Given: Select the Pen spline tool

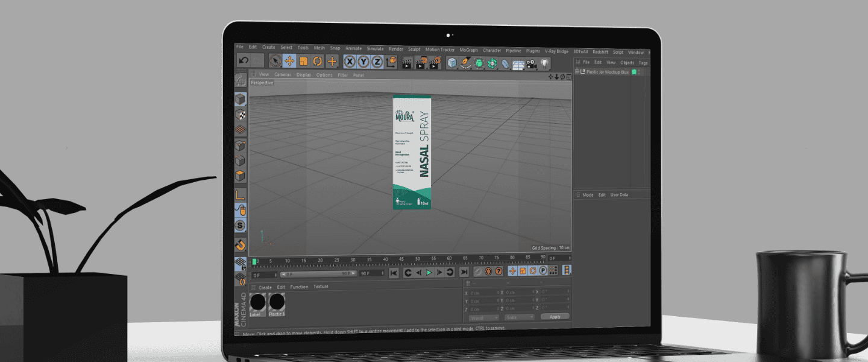Looking at the screenshot, I should coord(465,63).
